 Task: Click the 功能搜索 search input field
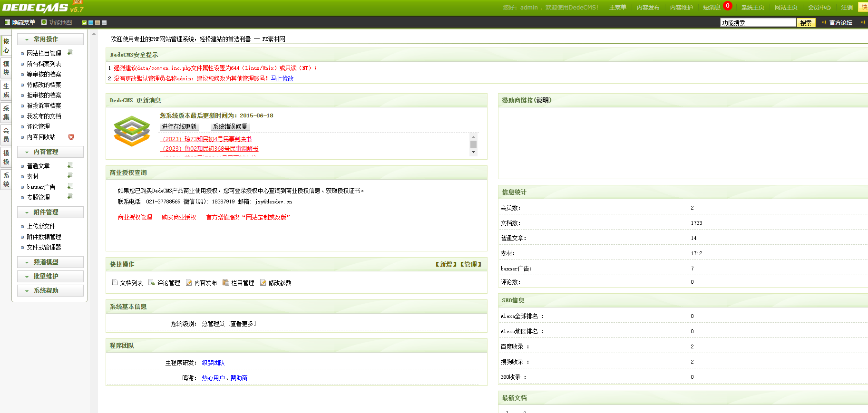click(x=758, y=23)
